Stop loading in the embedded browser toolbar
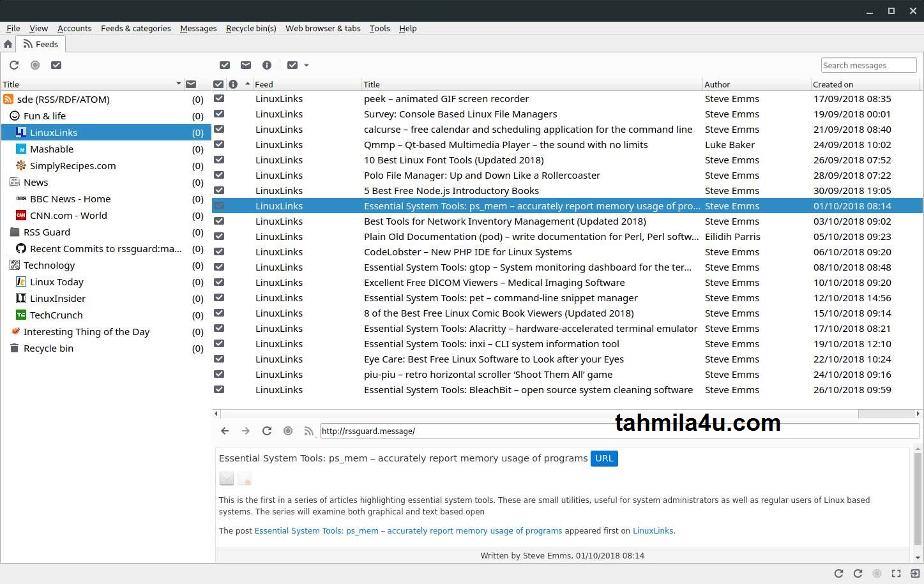Viewport: 924px width, 584px height. (x=288, y=431)
